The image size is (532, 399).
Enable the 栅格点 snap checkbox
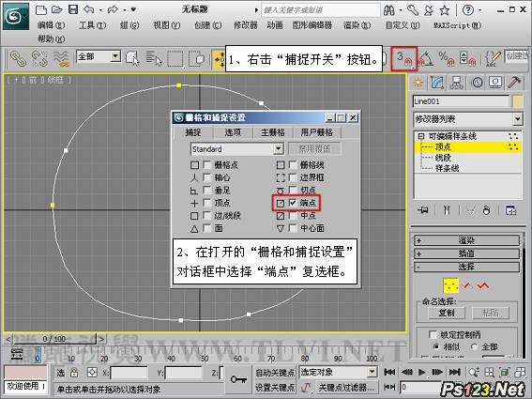(x=206, y=164)
